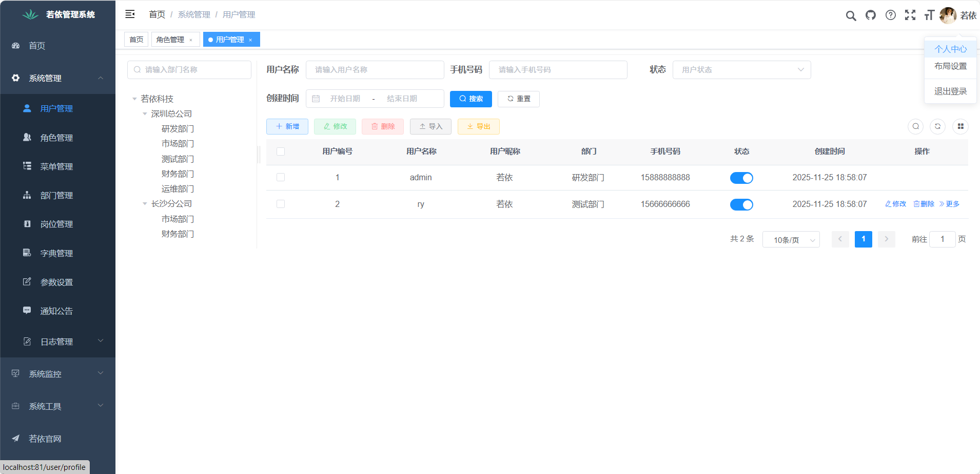
Task: Click the 若依官网 paper plane icon
Action: [16, 438]
